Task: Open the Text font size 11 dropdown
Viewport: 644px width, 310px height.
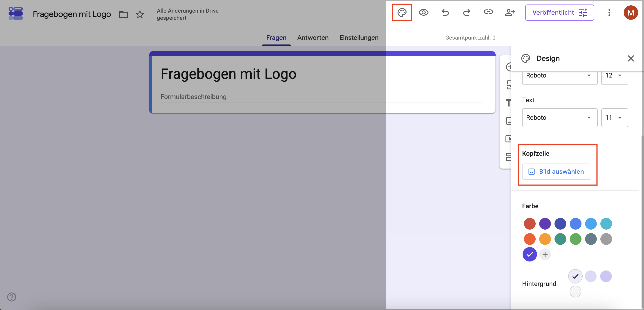Action: coord(614,118)
